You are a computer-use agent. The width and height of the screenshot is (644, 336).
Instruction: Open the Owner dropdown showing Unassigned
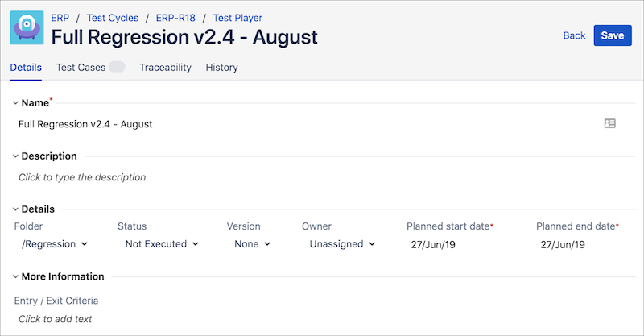[342, 244]
